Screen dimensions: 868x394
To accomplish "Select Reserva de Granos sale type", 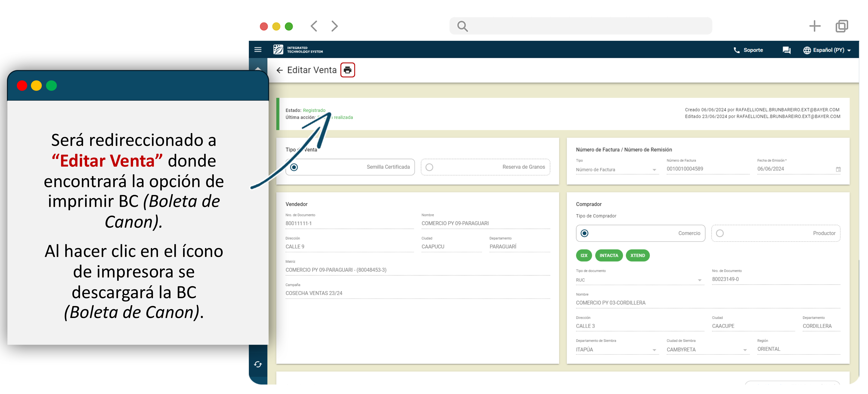I will click(429, 167).
